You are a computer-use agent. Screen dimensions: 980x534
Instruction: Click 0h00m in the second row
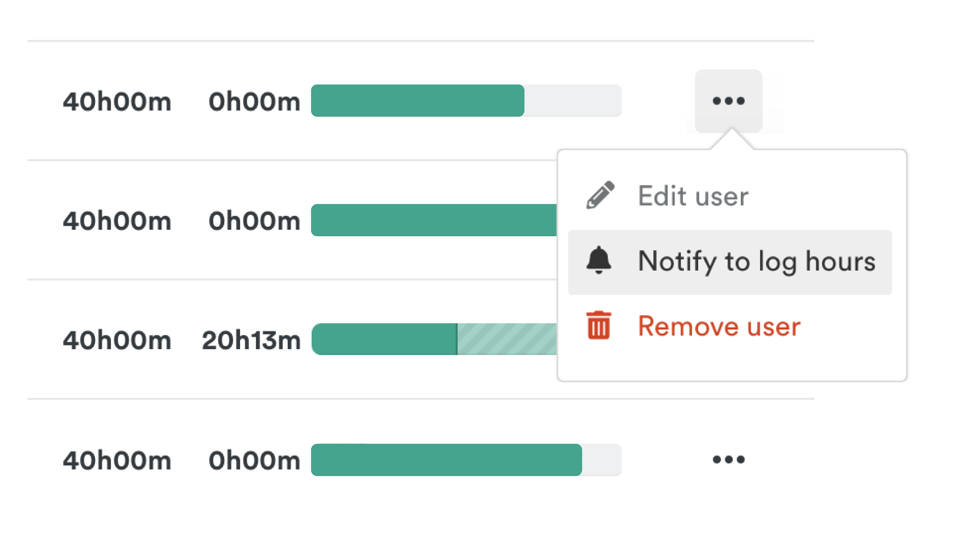(x=254, y=221)
